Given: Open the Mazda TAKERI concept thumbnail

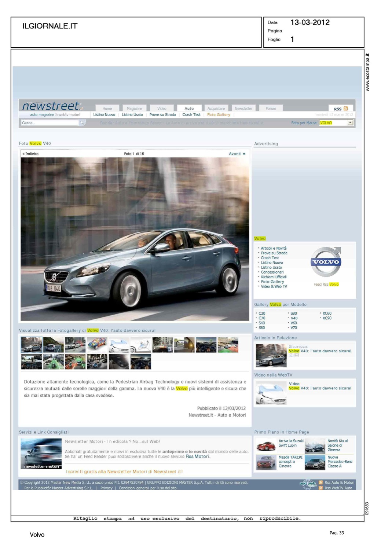Looking at the screenshot, I should [266, 462].
